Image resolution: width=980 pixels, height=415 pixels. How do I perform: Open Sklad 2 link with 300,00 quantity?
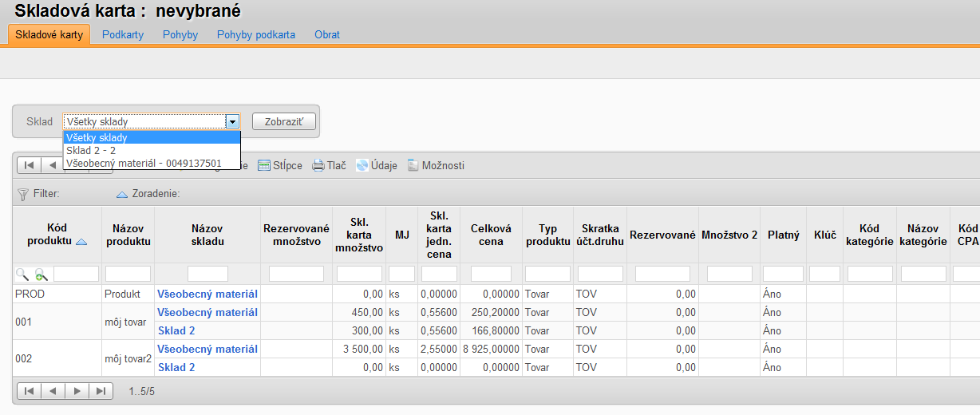(x=176, y=330)
